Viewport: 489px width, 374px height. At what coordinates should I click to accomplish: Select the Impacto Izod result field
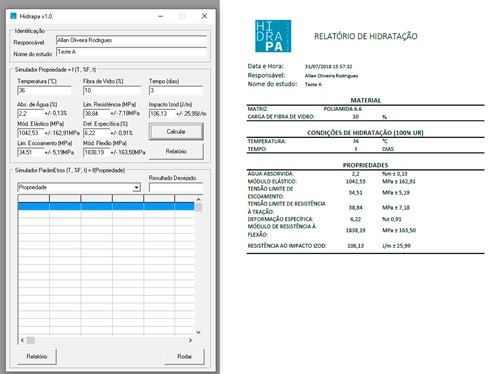coord(162,113)
